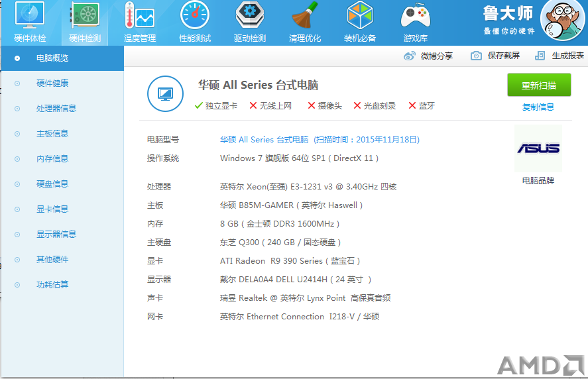Image resolution: width=588 pixels, height=379 pixels.
Task: Open 温度管理 temperature management icon
Action: (140, 23)
